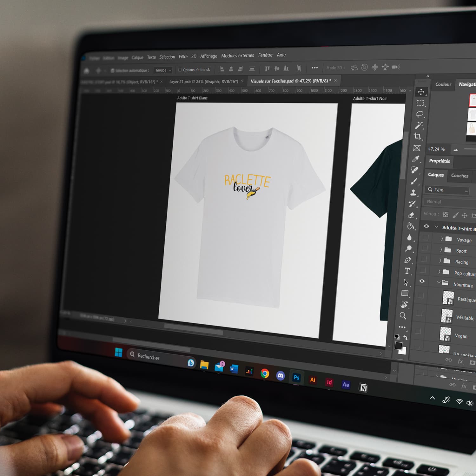Expand the Voyage folder group
The height and width of the screenshot is (476, 476).
pyautogui.click(x=442, y=238)
